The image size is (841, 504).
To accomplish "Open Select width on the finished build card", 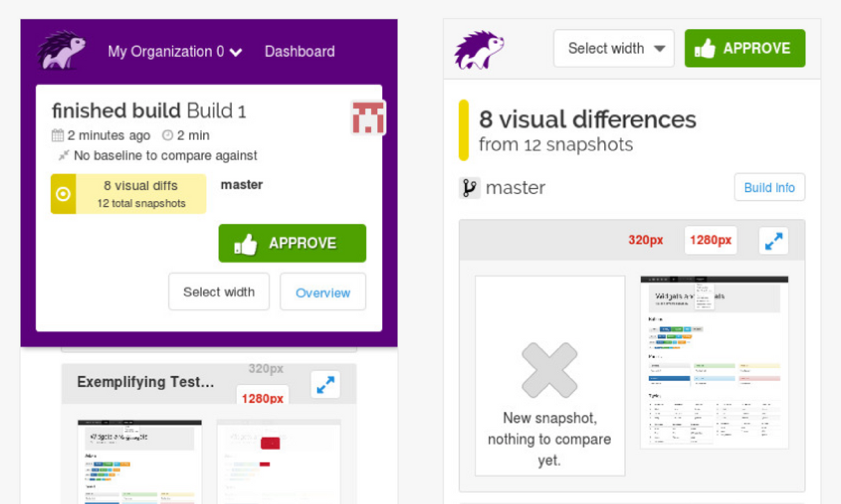I will coord(219,292).
